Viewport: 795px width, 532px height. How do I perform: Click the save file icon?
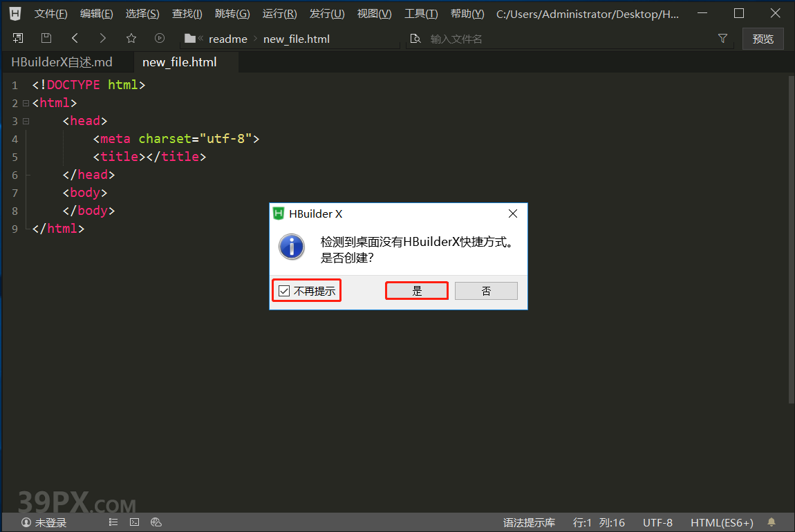(46, 39)
